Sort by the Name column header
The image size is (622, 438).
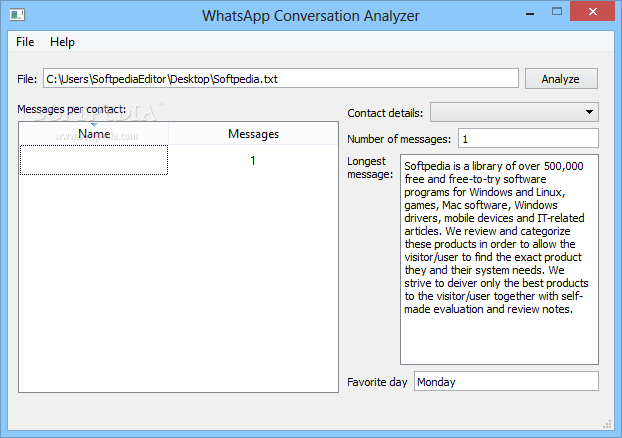(94, 134)
